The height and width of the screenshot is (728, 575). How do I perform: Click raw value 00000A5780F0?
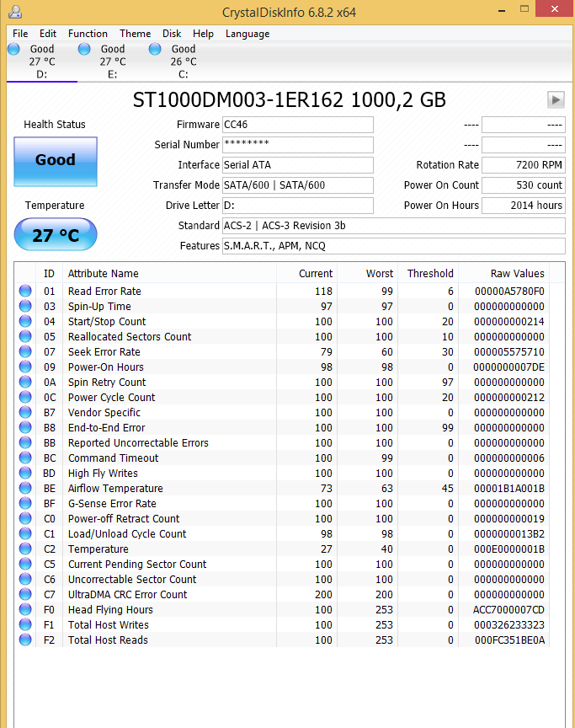(509, 291)
